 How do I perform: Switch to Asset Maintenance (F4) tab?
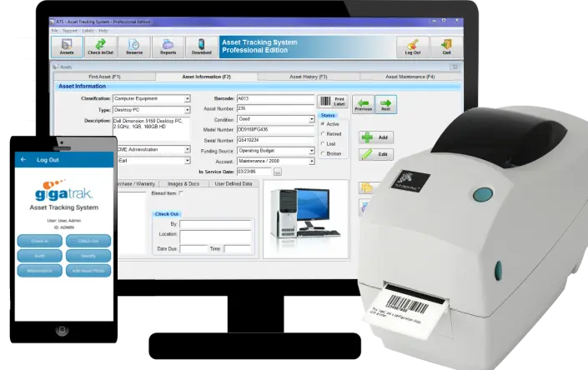point(410,77)
